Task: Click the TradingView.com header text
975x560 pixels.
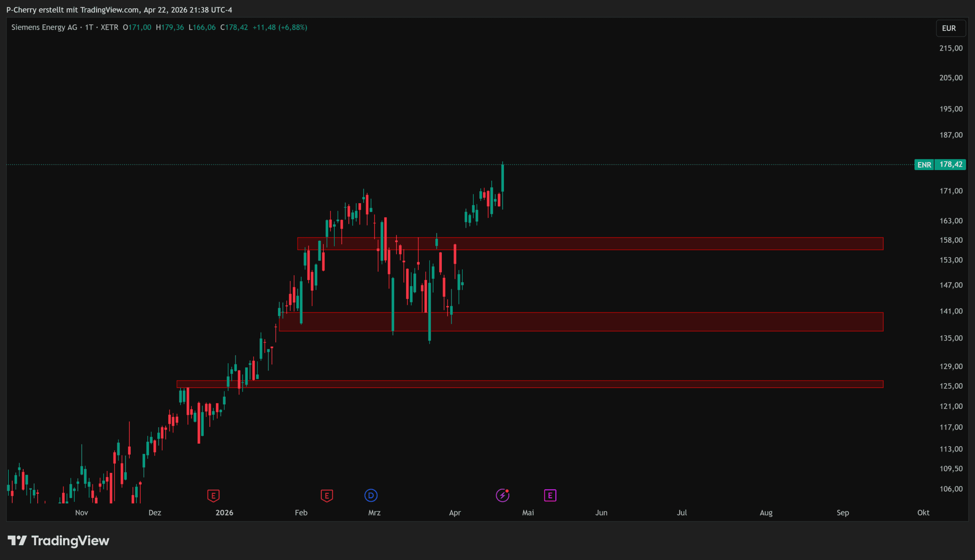Action: (x=109, y=10)
